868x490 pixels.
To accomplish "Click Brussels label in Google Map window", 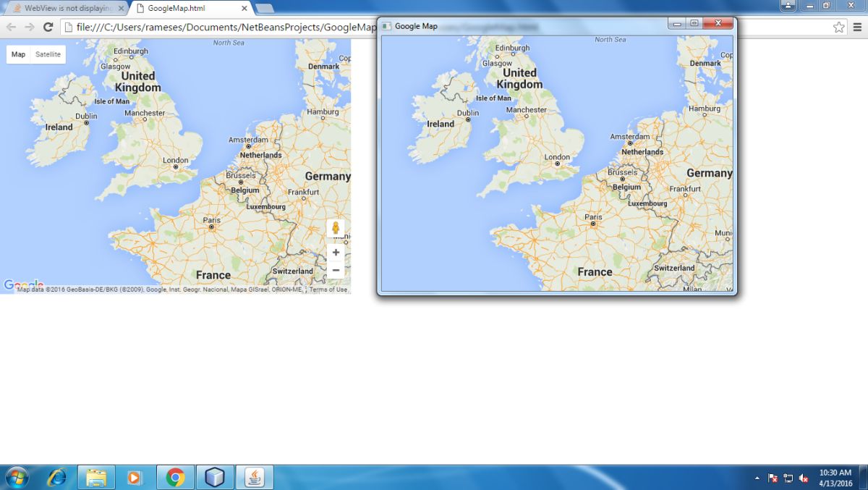I will (623, 172).
